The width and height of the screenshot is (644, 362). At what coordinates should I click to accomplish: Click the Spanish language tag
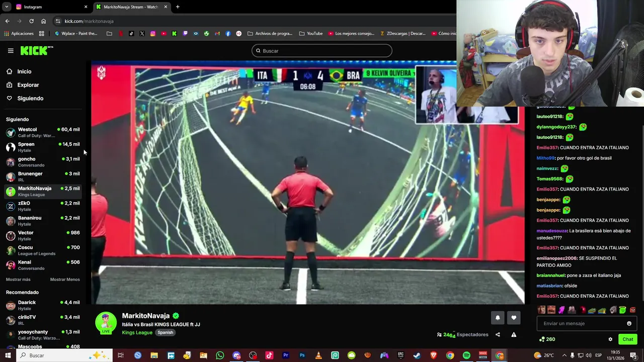click(165, 332)
